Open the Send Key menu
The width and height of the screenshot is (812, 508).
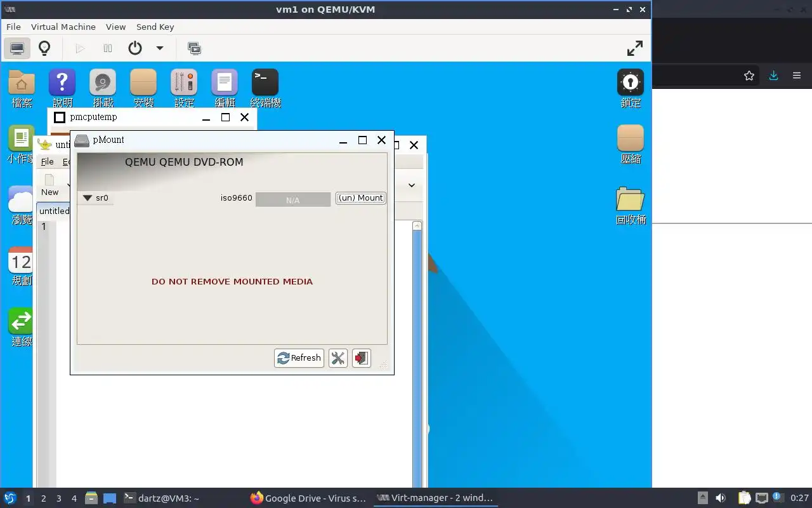155,27
